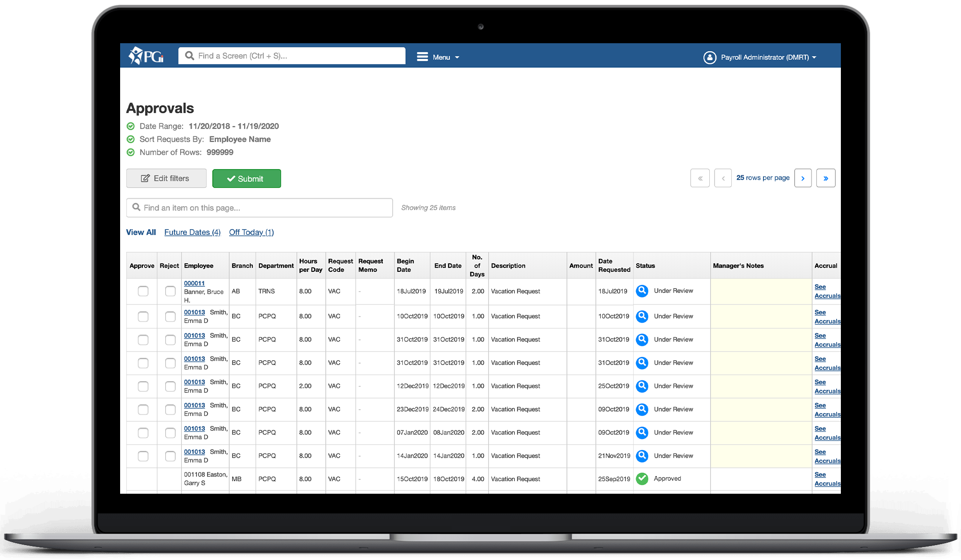Open the hamburger Menu icon
Image resolution: width=961 pixels, height=560 pixels.
[422, 56]
